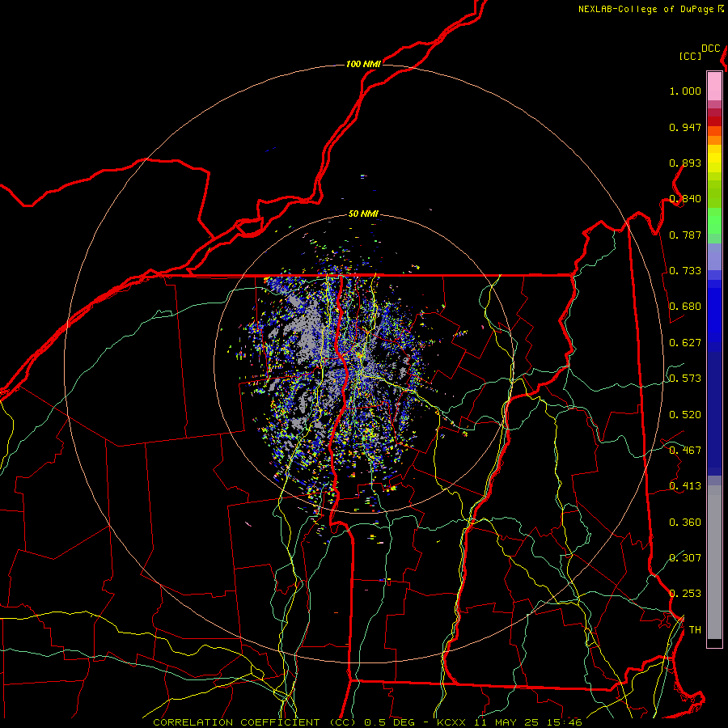Pick the bright green swatch above 0.787
The image size is (728, 728).
(x=714, y=221)
